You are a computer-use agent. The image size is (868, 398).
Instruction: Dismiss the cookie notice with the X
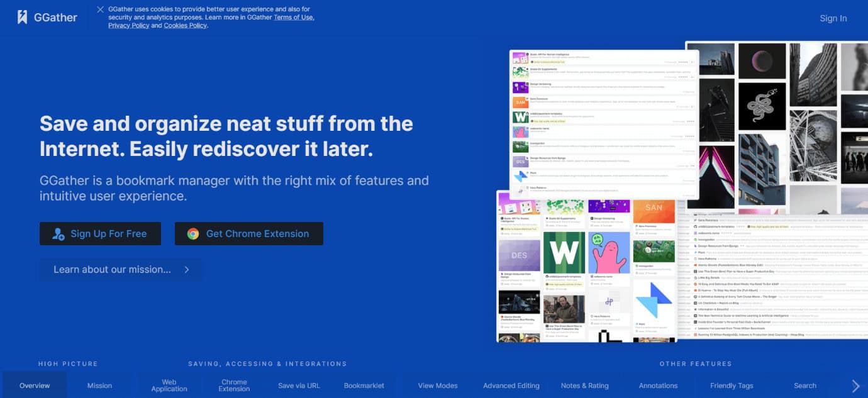tap(101, 9)
